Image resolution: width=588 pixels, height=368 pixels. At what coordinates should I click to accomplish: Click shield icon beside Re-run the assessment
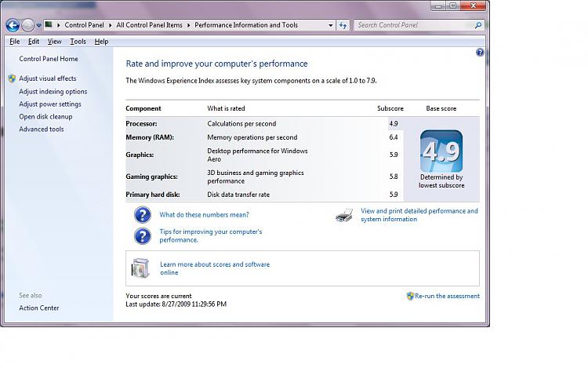pyautogui.click(x=410, y=296)
